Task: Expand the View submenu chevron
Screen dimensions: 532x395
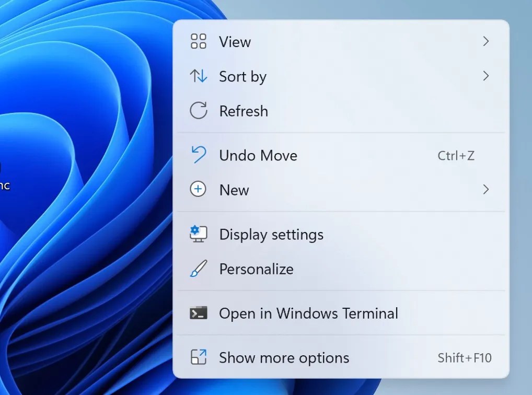Action: pos(486,41)
